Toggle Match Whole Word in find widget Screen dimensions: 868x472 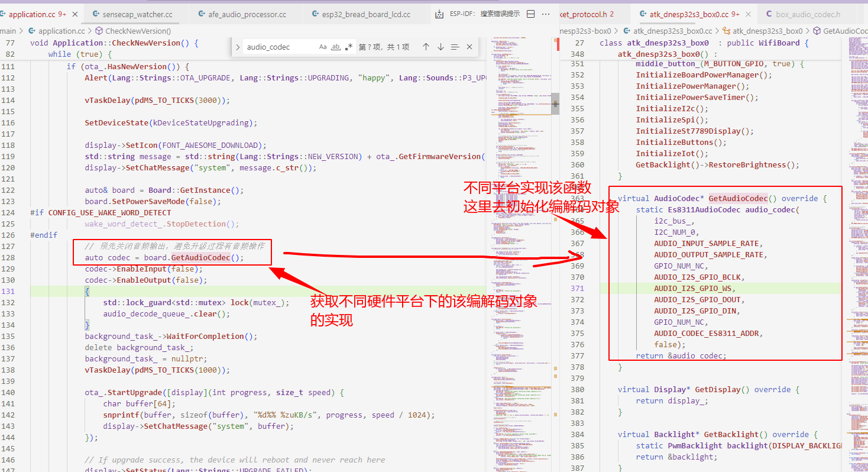coord(335,47)
